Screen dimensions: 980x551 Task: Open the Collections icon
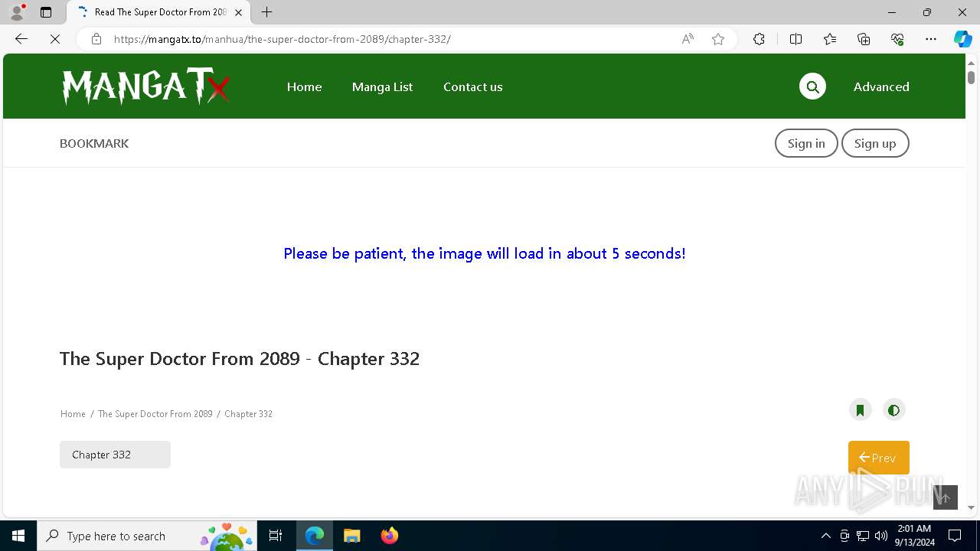(864, 39)
